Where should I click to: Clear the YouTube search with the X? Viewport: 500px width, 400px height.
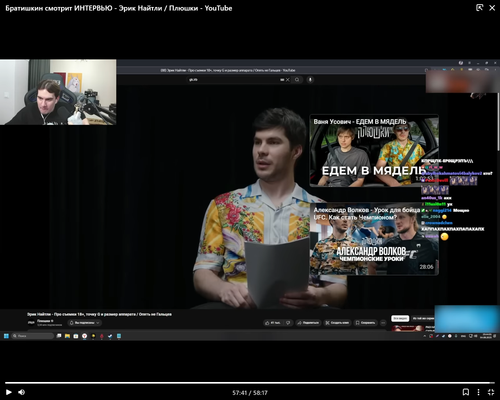pyautogui.click(x=288, y=80)
